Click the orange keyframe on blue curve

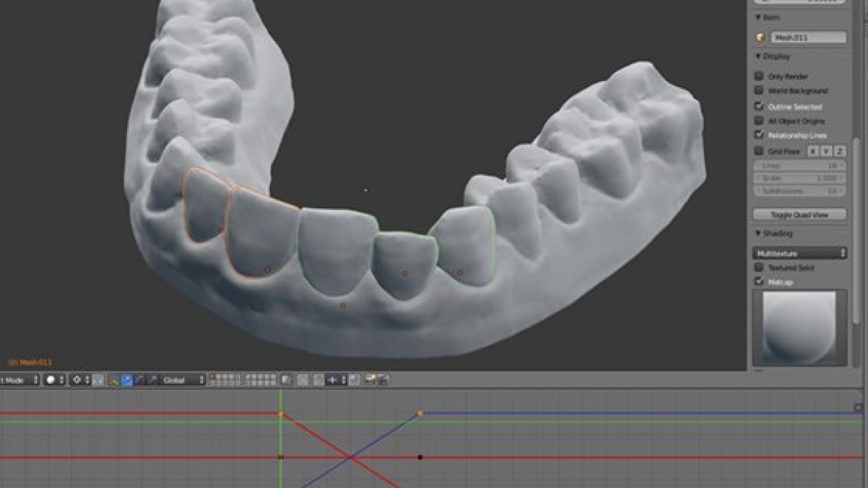pyautogui.click(x=420, y=413)
